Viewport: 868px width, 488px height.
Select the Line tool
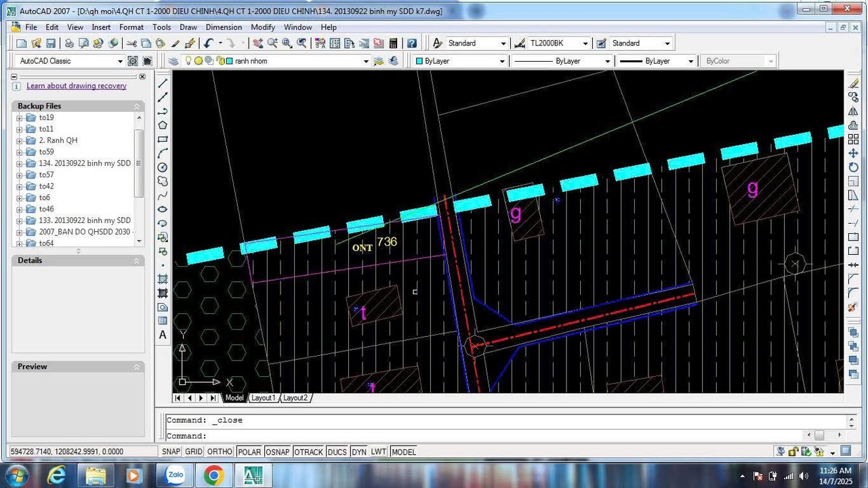[163, 83]
